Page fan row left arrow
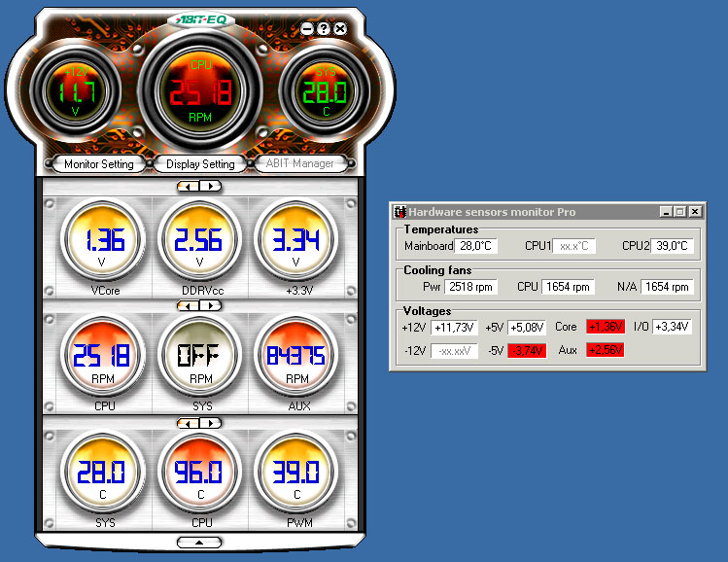The image size is (728, 562). coord(189,305)
